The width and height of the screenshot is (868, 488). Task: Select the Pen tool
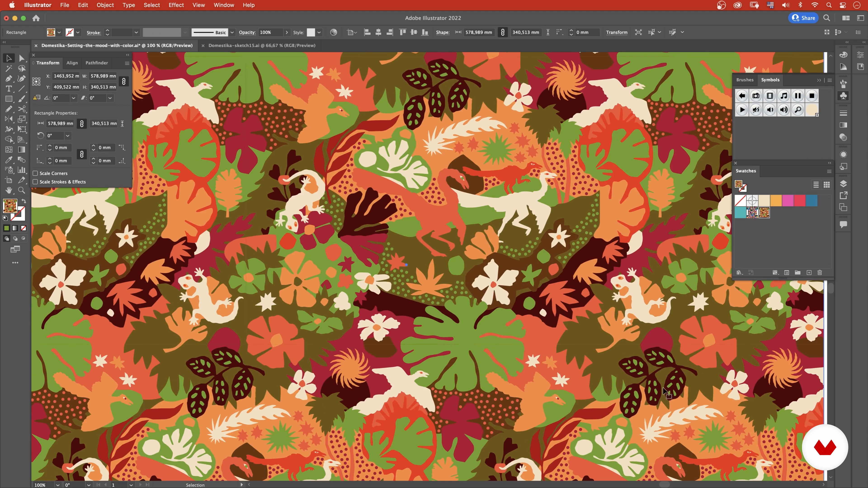9,79
